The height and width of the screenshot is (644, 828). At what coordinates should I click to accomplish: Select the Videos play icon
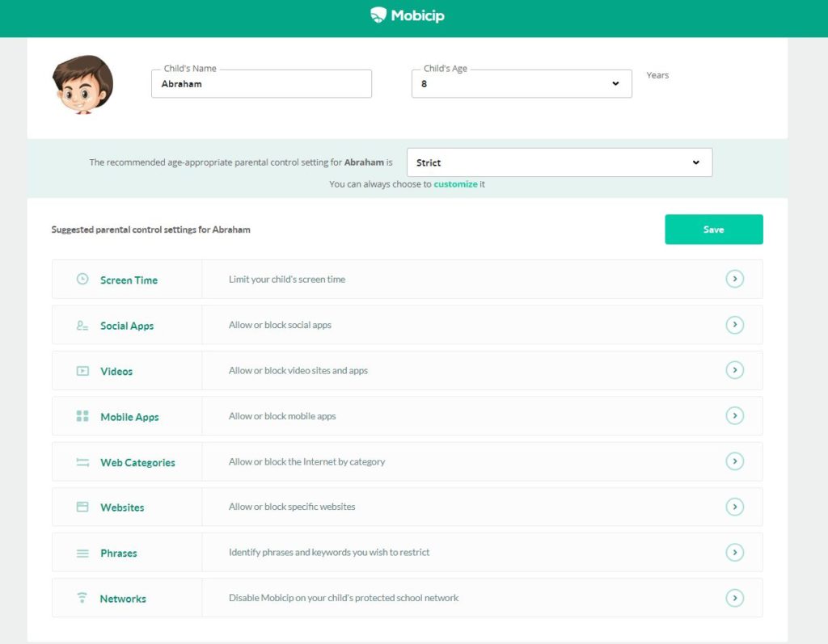pos(82,370)
